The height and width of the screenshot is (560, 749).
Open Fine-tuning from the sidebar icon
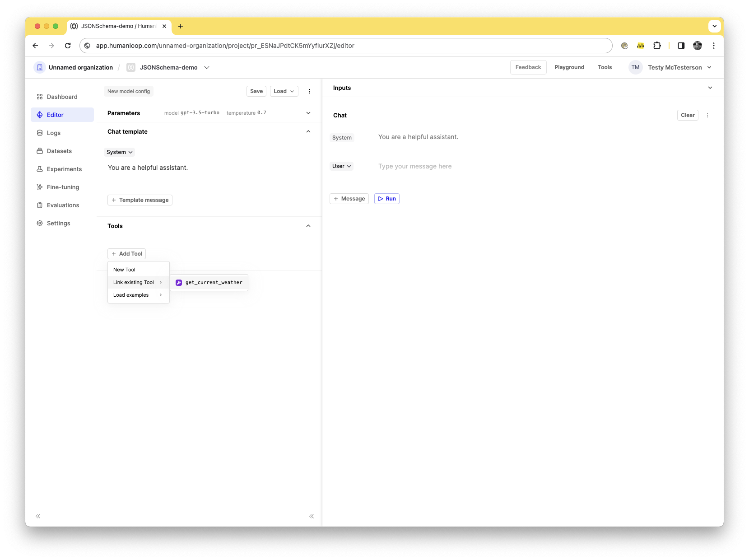[40, 187]
